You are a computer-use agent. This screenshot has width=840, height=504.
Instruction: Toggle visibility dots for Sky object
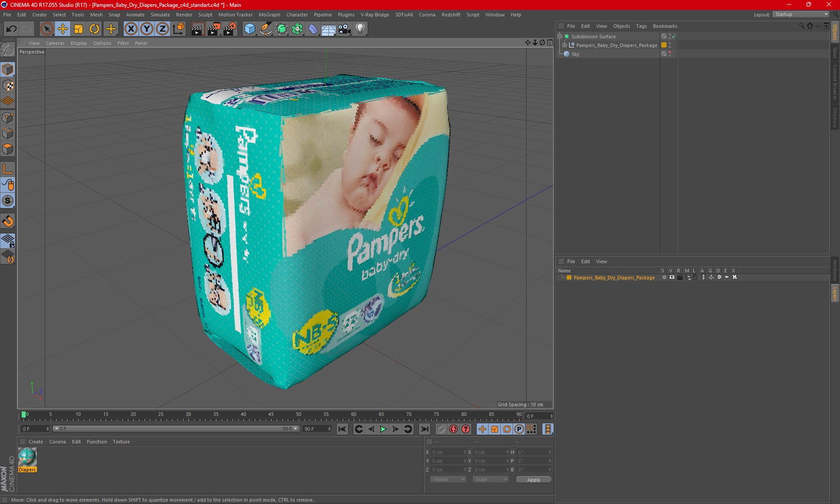[x=670, y=54]
